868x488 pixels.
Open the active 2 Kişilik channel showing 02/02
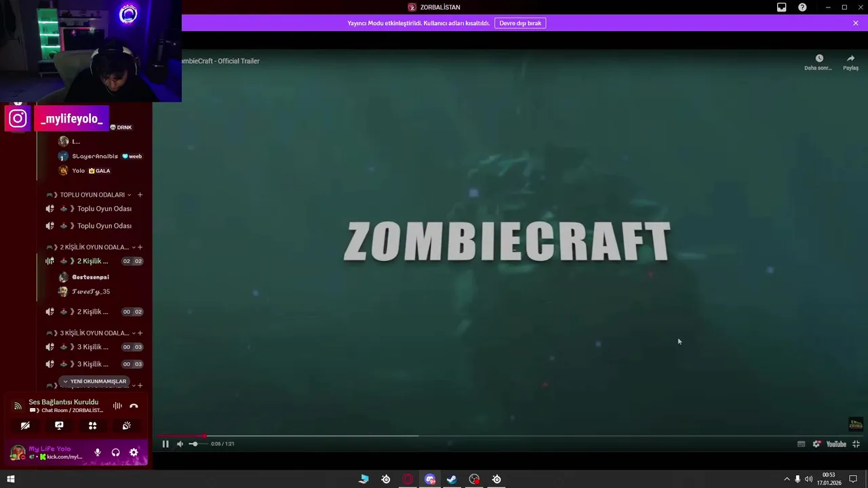tap(94, 262)
